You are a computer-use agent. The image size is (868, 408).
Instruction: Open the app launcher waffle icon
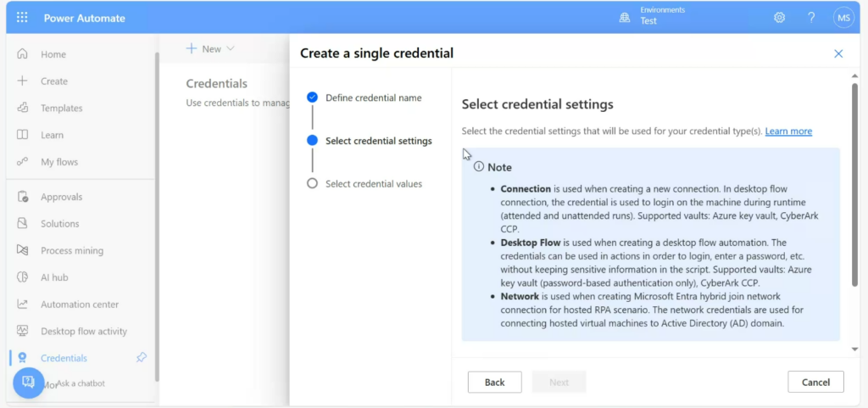coord(22,18)
